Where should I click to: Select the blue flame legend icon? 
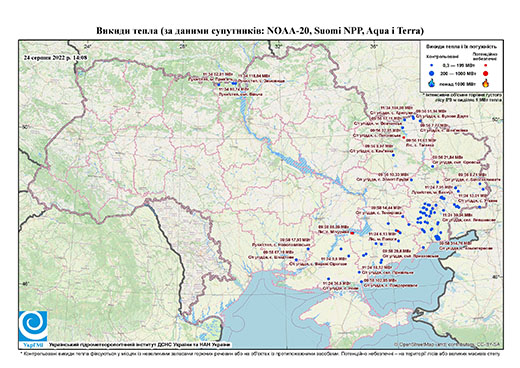point(432,83)
